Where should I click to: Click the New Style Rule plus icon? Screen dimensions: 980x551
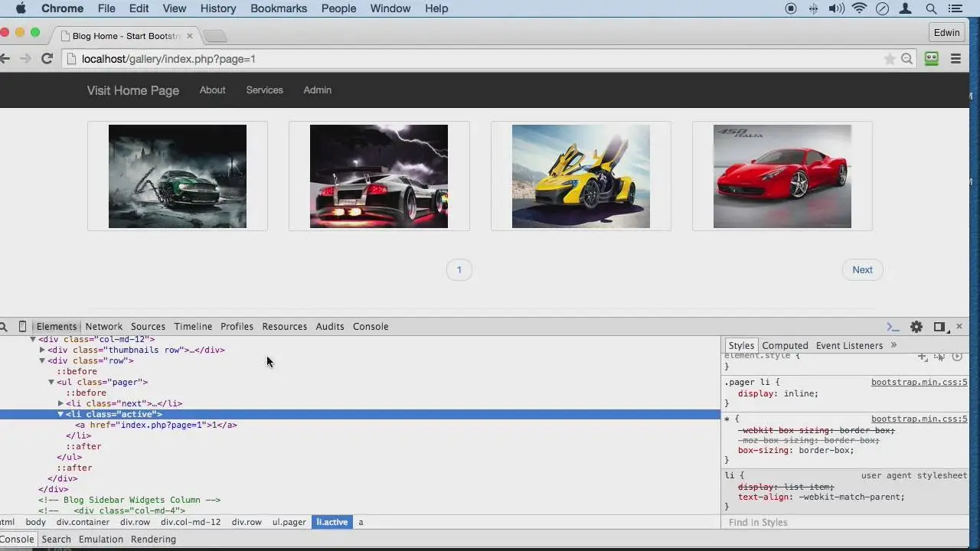[923, 357]
